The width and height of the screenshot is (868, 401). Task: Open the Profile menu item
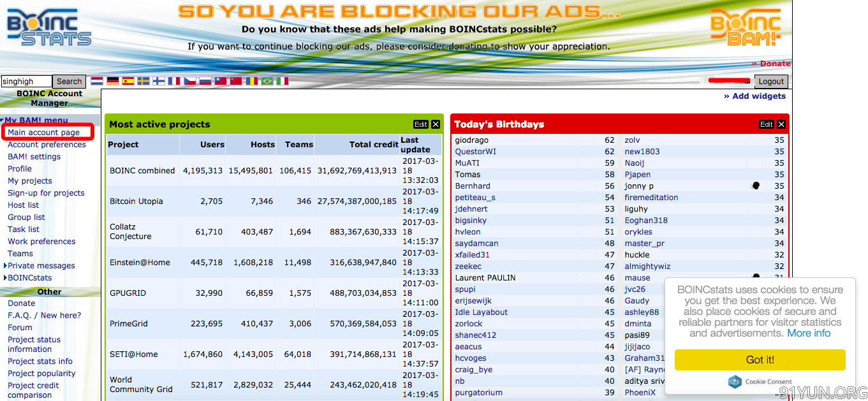coord(20,169)
